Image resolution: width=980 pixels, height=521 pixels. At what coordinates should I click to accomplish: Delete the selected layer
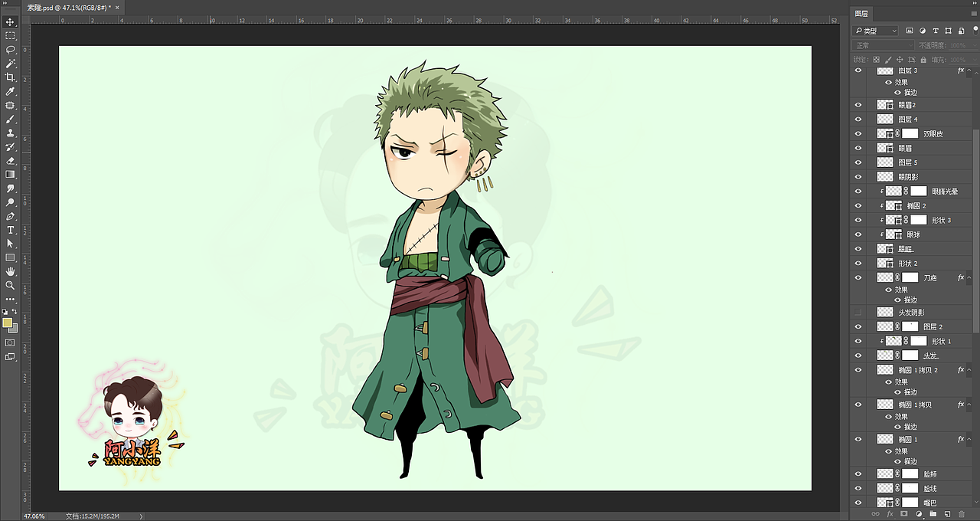962,514
